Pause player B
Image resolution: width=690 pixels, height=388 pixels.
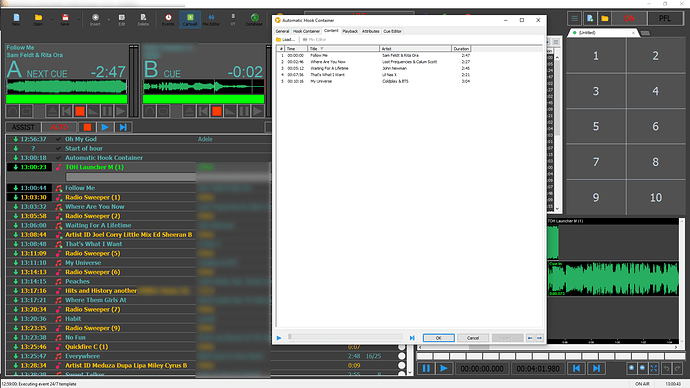[244, 111]
